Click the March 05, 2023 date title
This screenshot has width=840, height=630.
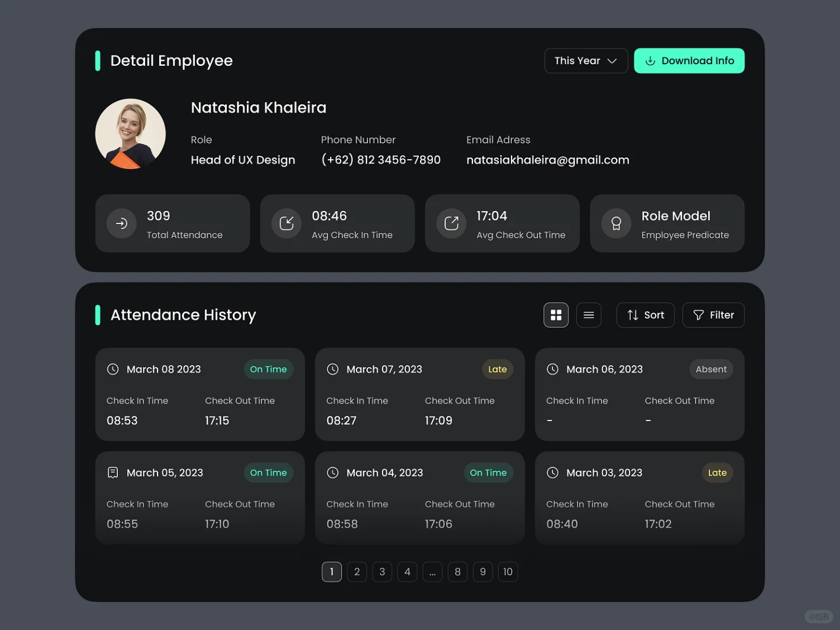(x=165, y=473)
